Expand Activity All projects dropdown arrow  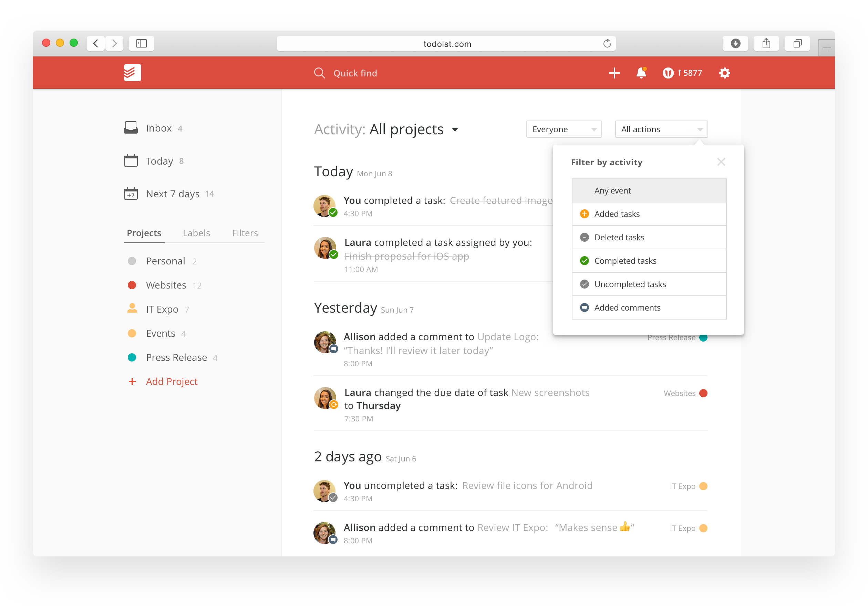tap(455, 130)
